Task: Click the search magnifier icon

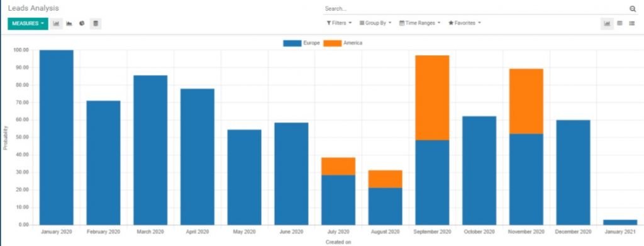Action: point(633,9)
